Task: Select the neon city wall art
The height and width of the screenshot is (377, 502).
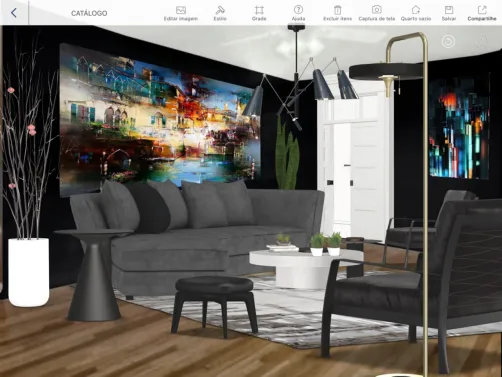Action: [x=459, y=129]
